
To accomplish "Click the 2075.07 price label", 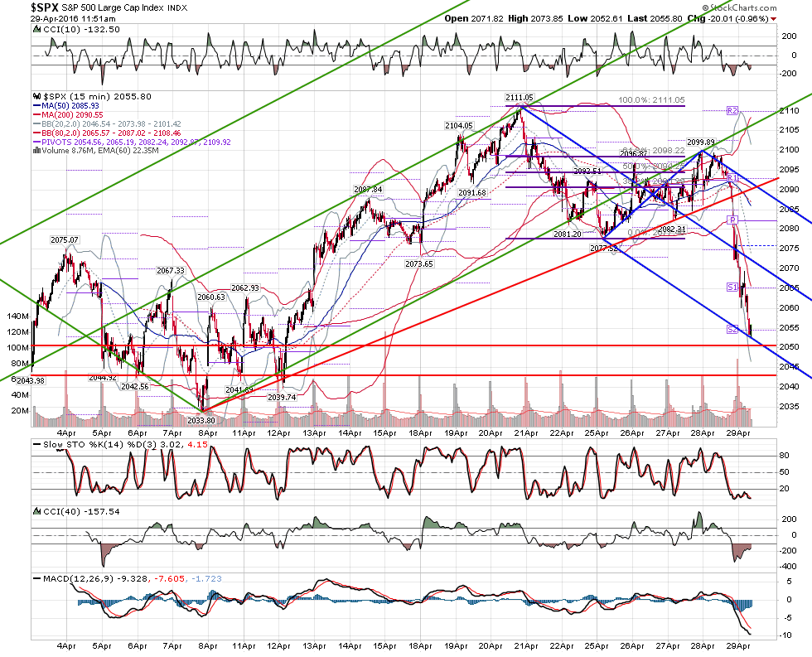I will pyautogui.click(x=65, y=240).
